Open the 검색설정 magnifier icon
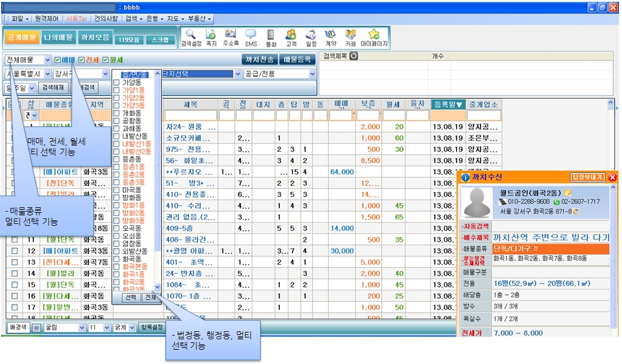Viewport: 622px width, 364px height. tap(191, 36)
